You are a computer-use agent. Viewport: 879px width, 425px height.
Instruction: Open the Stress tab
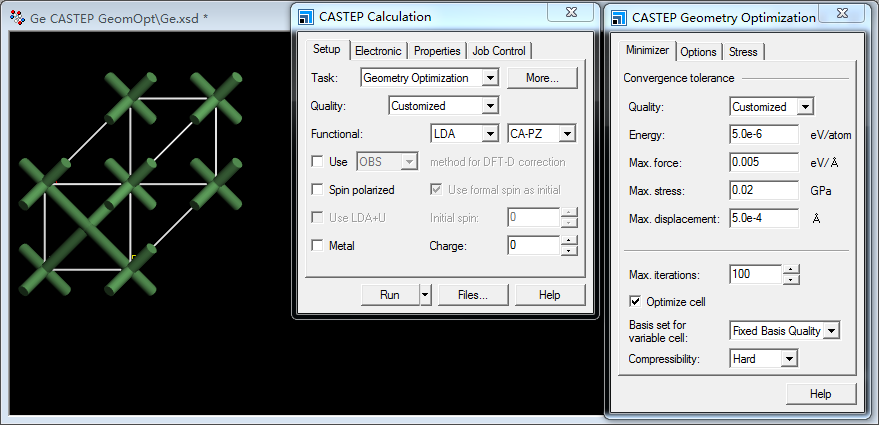(x=743, y=52)
